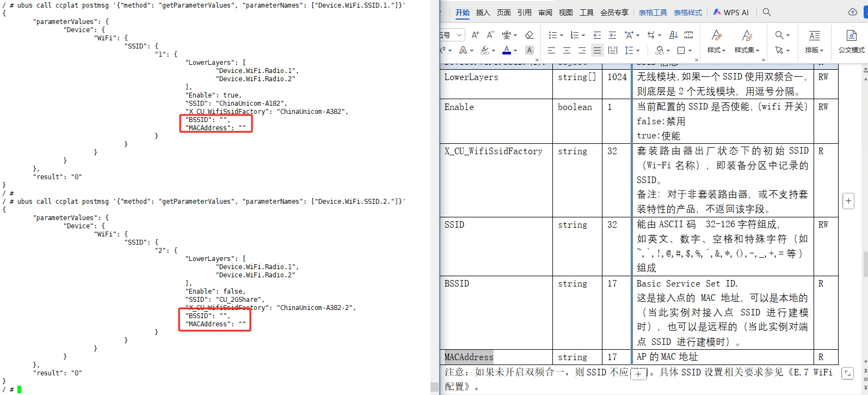This screenshot has width=868, height=395.
Task: Click the text direction arrows icon
Action: [x=650, y=35]
